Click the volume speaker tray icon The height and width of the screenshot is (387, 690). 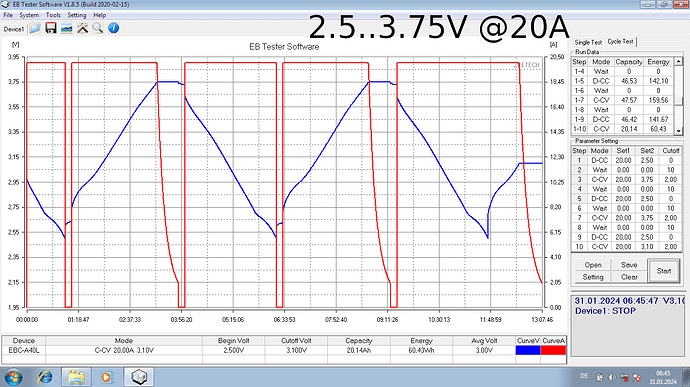coord(611,378)
